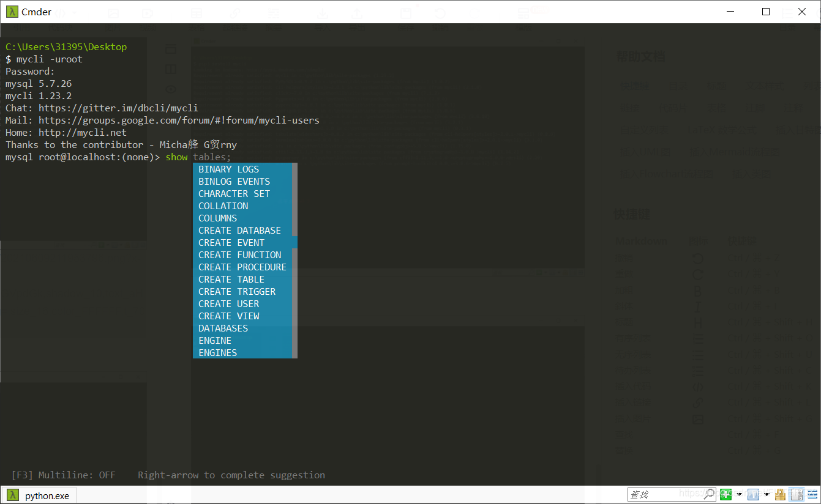Pick COLLATION from the completion menu
The image size is (821, 504).
pos(242,206)
